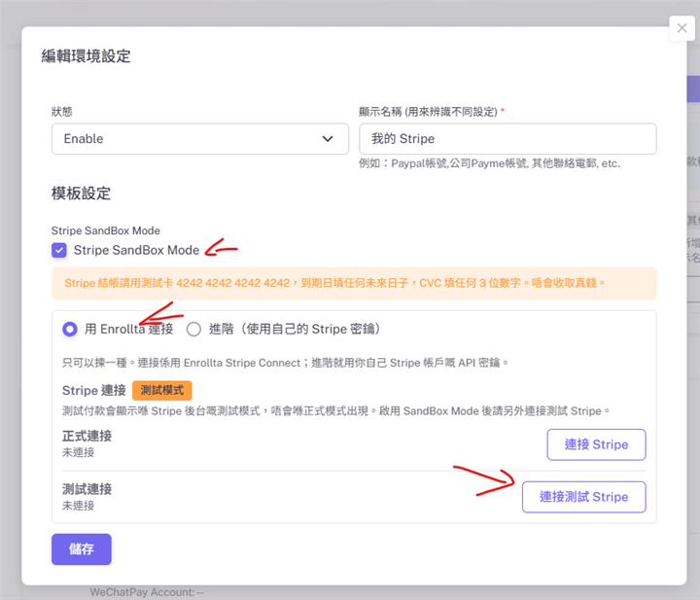
Task: Open the 狀態 Enable dropdown
Action: point(200,139)
